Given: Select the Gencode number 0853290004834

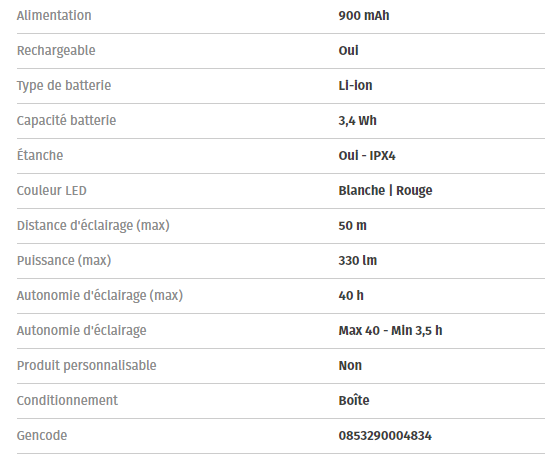Looking at the screenshot, I should click(385, 436).
